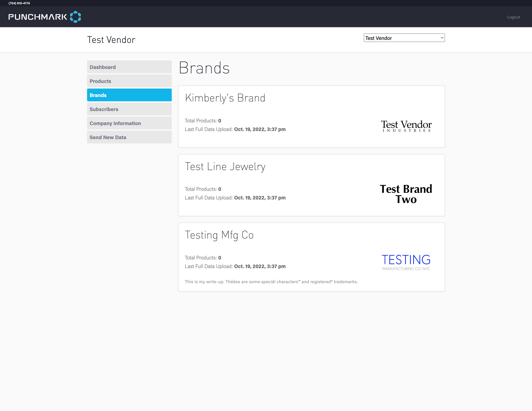The height and width of the screenshot is (411, 532).
Task: Click Send New Data in the sidebar
Action: point(129,137)
